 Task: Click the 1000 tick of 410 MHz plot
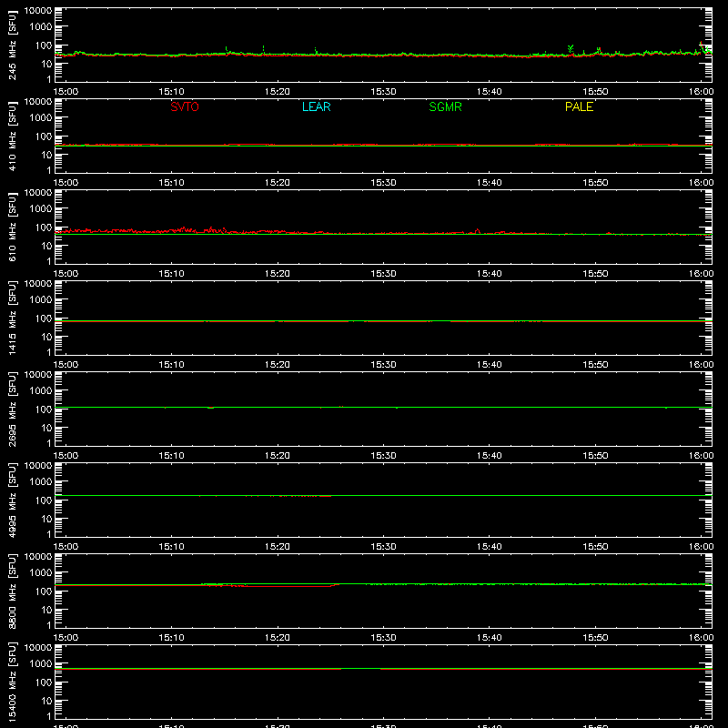pyautogui.click(x=41, y=118)
